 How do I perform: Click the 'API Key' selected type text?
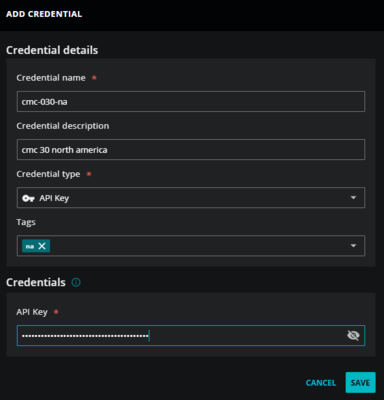point(54,198)
